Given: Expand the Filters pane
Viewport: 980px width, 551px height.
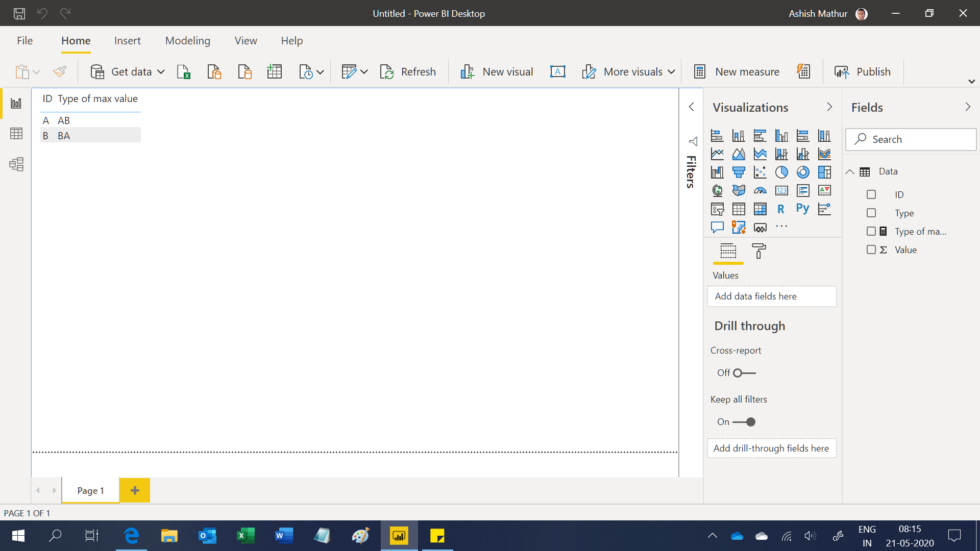Looking at the screenshot, I should [692, 107].
